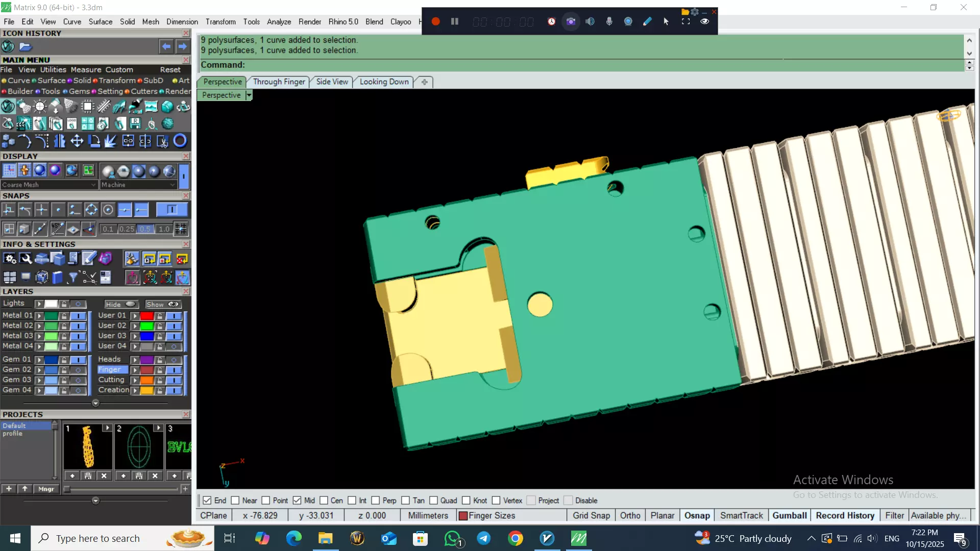
Task: Select the blue torus ring tool icon
Action: (180, 141)
